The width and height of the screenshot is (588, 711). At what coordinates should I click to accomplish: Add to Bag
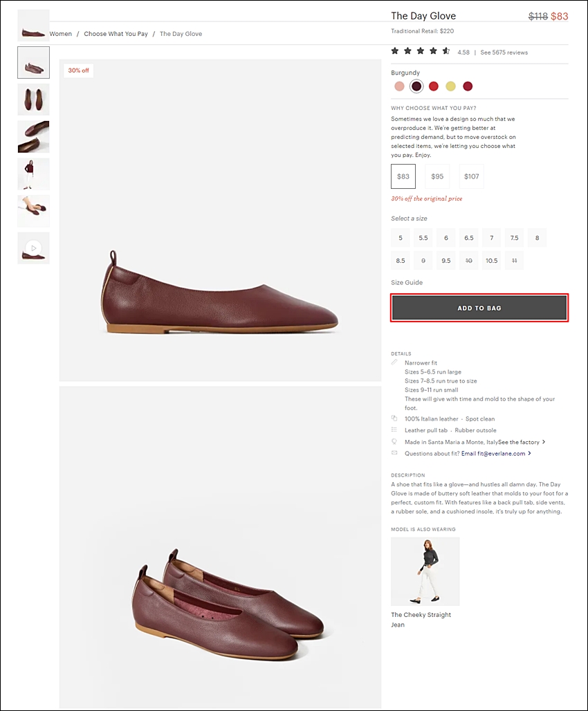coord(479,308)
